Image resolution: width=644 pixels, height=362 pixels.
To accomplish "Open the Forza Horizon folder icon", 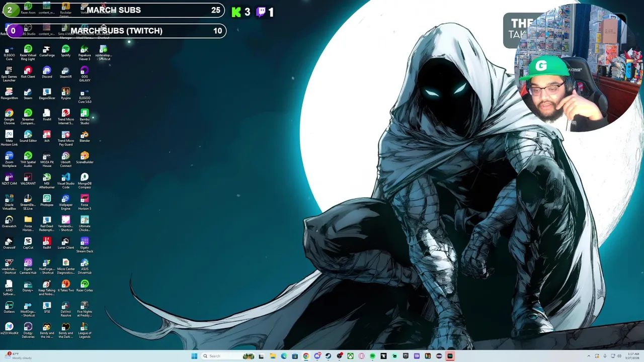I will click(x=28, y=224).
